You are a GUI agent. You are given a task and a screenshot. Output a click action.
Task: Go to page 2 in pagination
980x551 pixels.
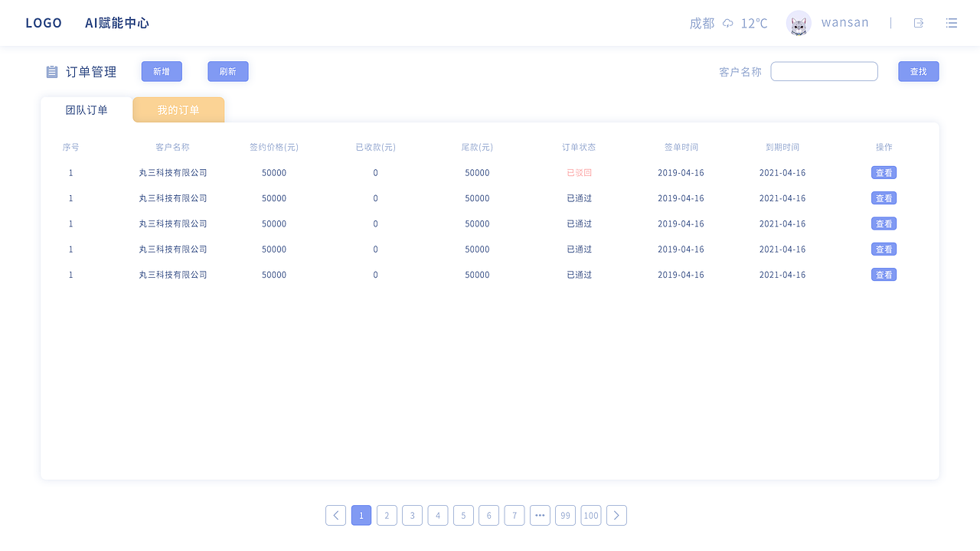(387, 515)
